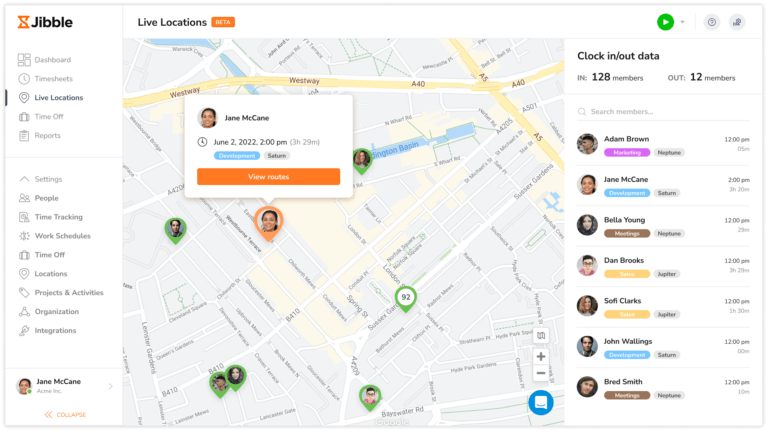Click Adam Brown's avatar photo
Screen dimensions: 768x431
(x=587, y=144)
